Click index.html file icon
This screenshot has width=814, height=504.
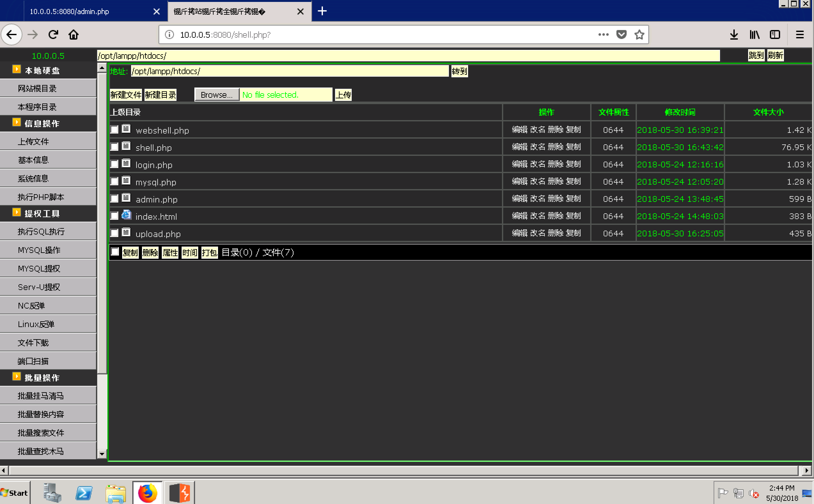click(126, 215)
